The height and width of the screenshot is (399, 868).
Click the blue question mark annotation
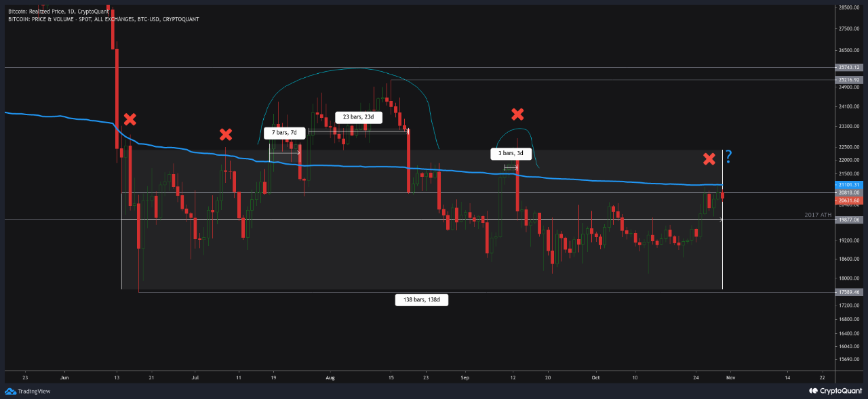pos(729,158)
